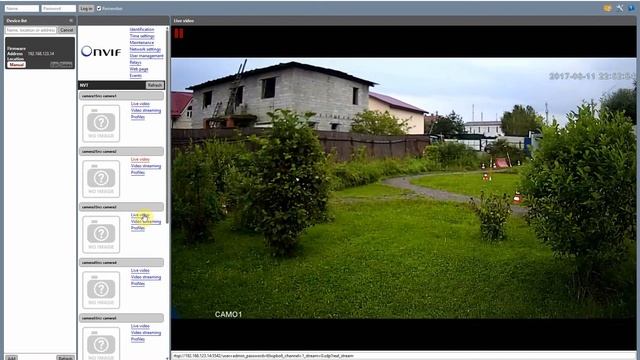Focus the Password login field

point(58,8)
